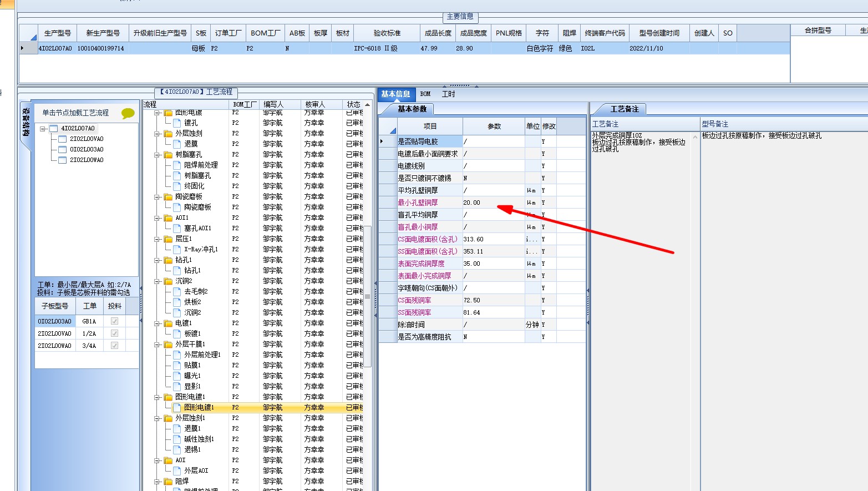
Task: Select board icon for node 2I02L00VA0
Action: pos(63,139)
